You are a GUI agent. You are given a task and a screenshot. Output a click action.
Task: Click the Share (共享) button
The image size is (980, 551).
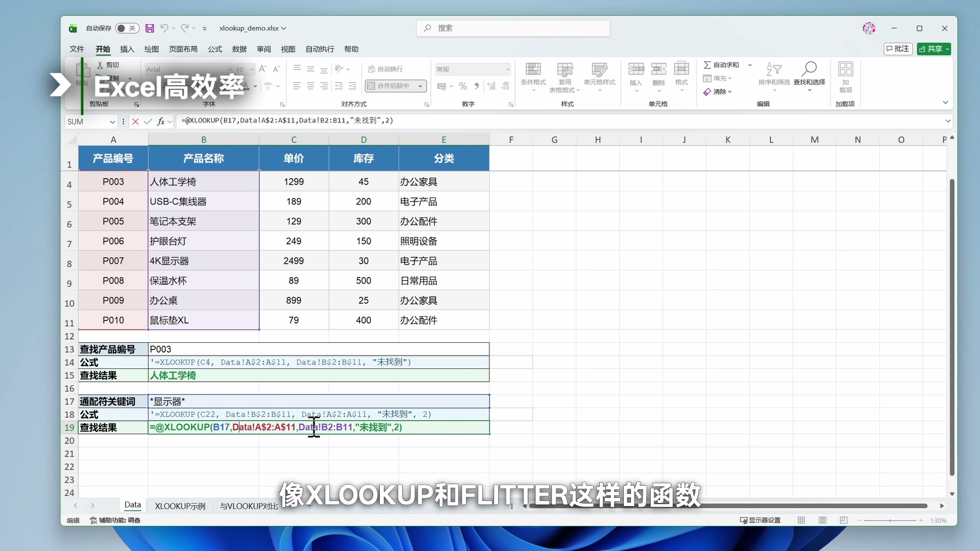click(x=934, y=48)
